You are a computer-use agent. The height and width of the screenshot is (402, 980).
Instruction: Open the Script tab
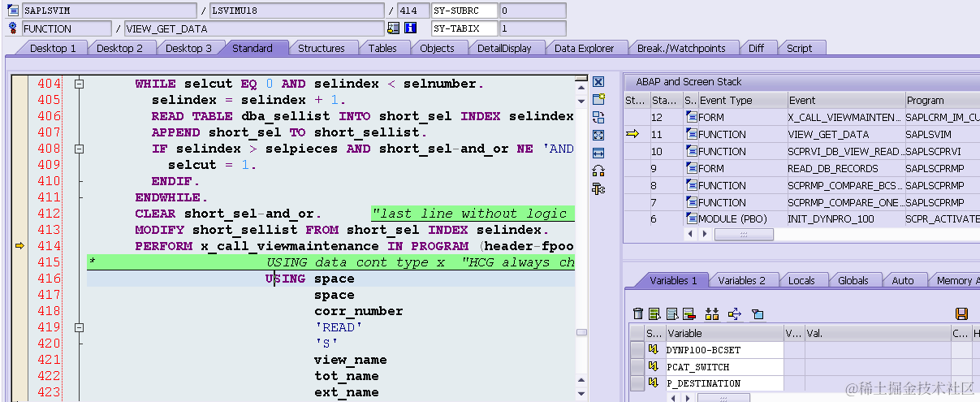click(x=800, y=48)
